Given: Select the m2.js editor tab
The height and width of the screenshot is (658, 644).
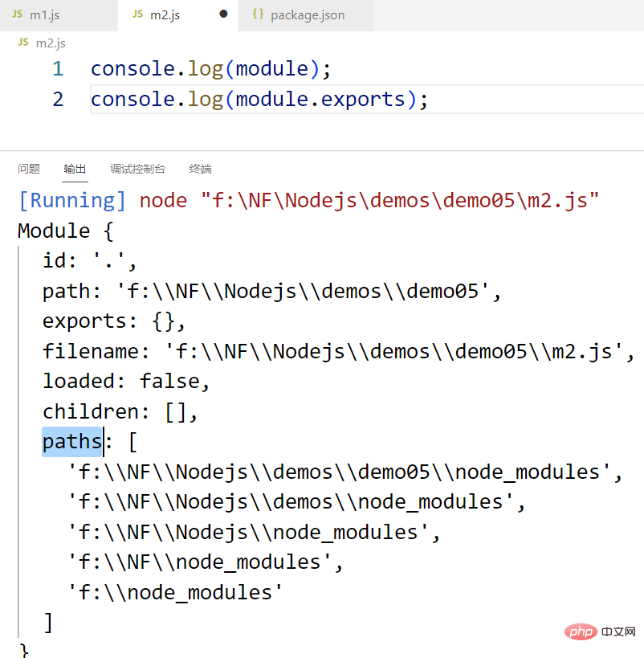Looking at the screenshot, I should point(177,15).
